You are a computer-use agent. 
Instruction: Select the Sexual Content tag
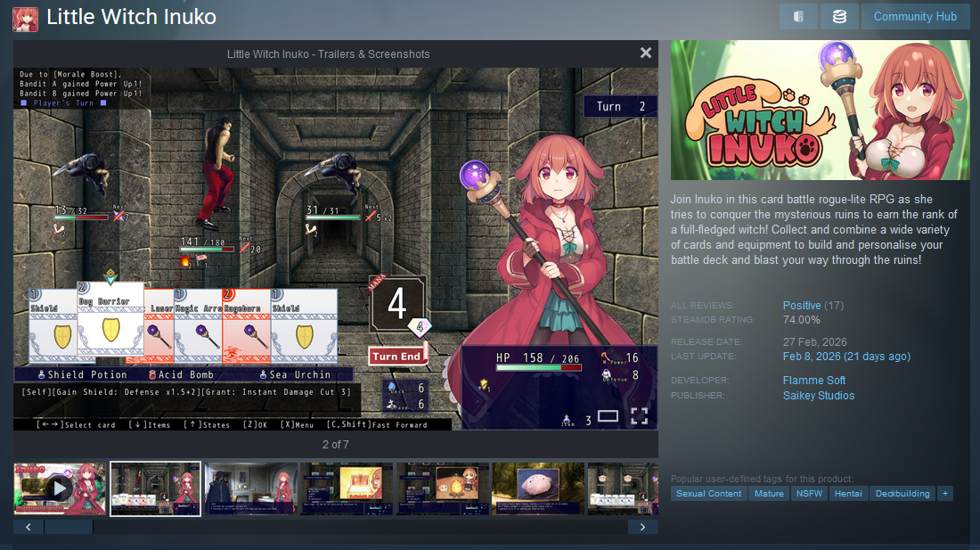[709, 493]
